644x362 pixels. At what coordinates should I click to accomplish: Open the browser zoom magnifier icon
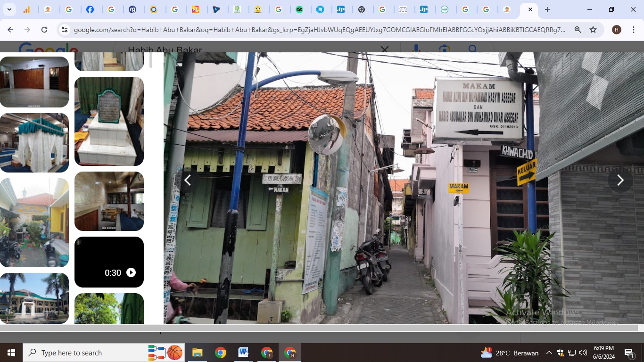578,30
